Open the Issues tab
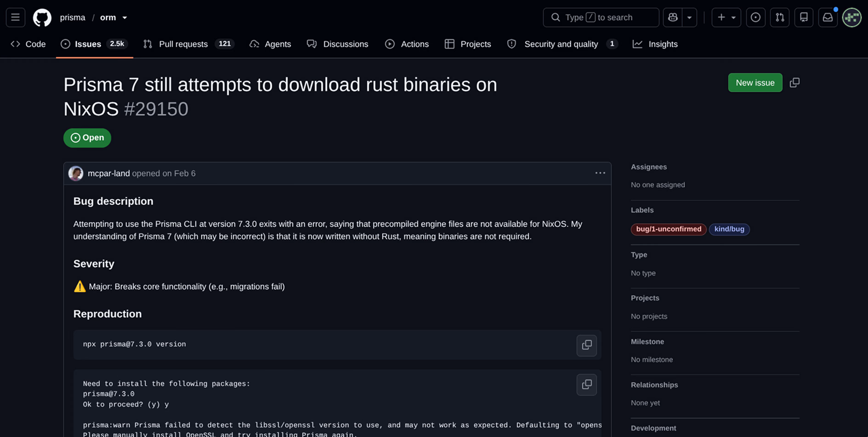 pos(94,44)
